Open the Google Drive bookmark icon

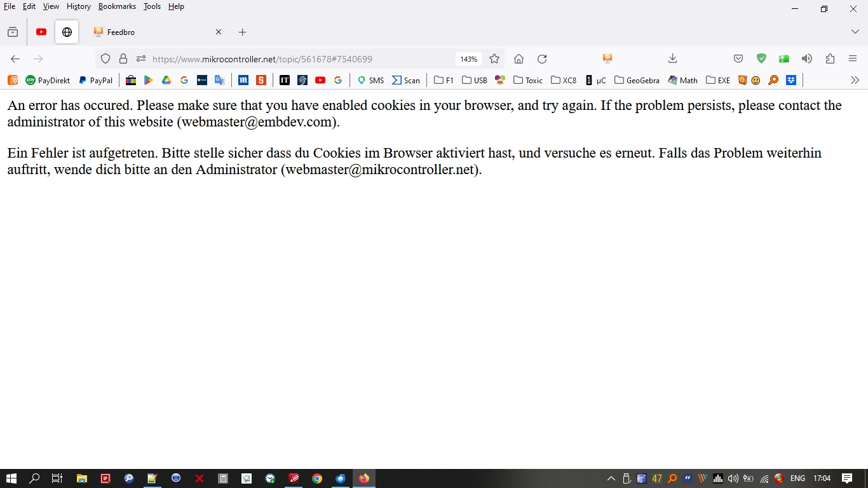[166, 80]
